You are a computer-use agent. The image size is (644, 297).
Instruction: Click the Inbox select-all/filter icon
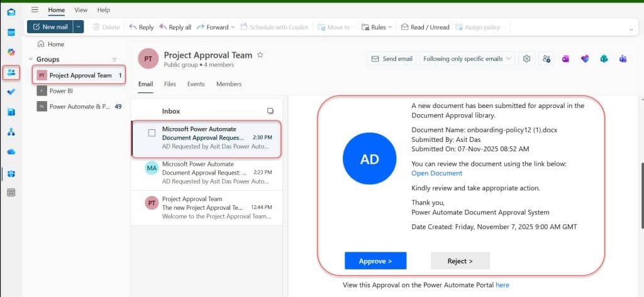pyautogui.click(x=270, y=111)
